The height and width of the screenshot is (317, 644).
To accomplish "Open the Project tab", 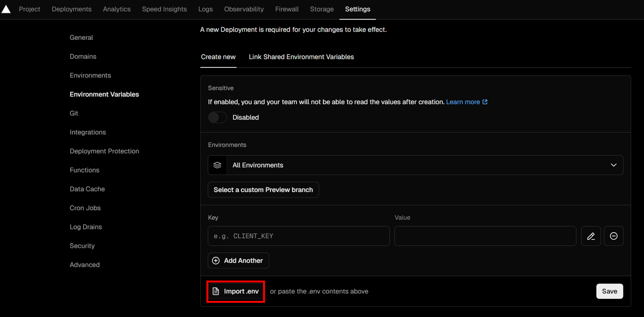I will [x=30, y=9].
